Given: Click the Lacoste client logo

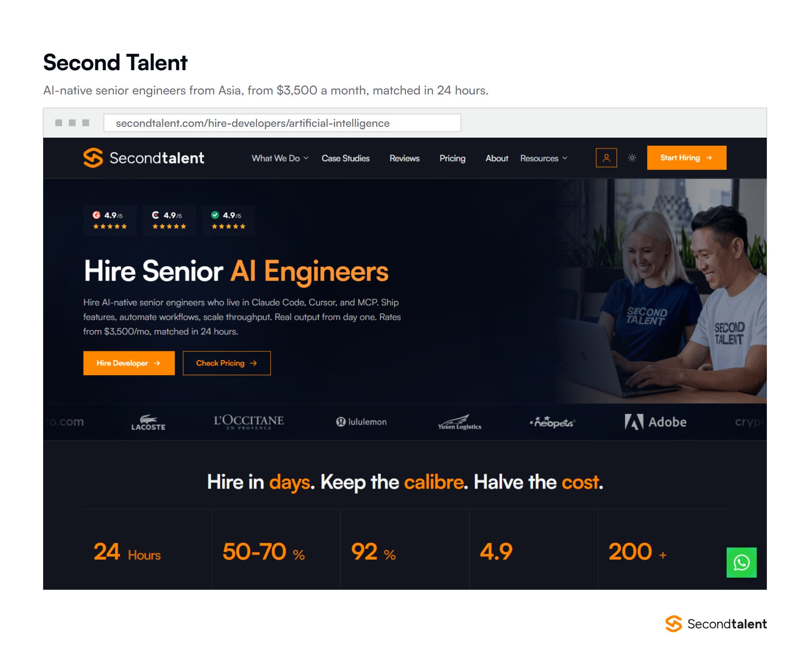Looking at the screenshot, I should click(x=148, y=422).
